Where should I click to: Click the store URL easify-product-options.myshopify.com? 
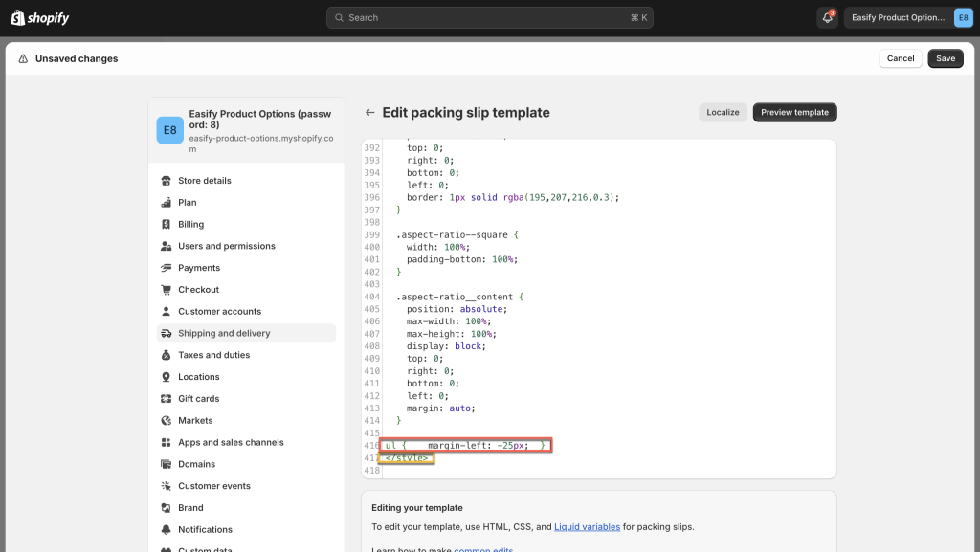coord(261,144)
